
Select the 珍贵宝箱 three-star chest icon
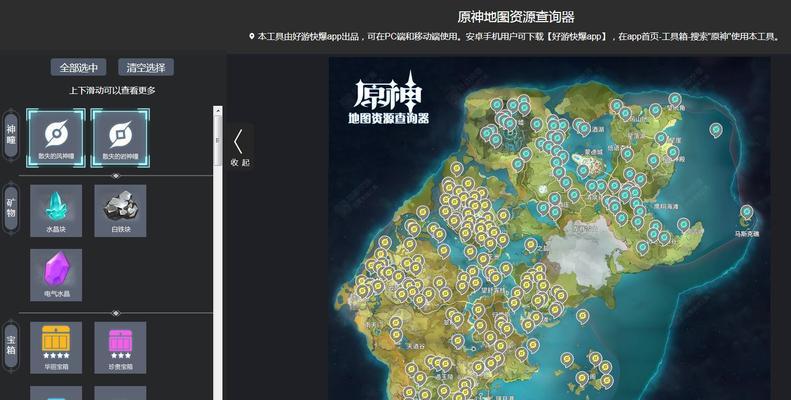click(x=120, y=348)
